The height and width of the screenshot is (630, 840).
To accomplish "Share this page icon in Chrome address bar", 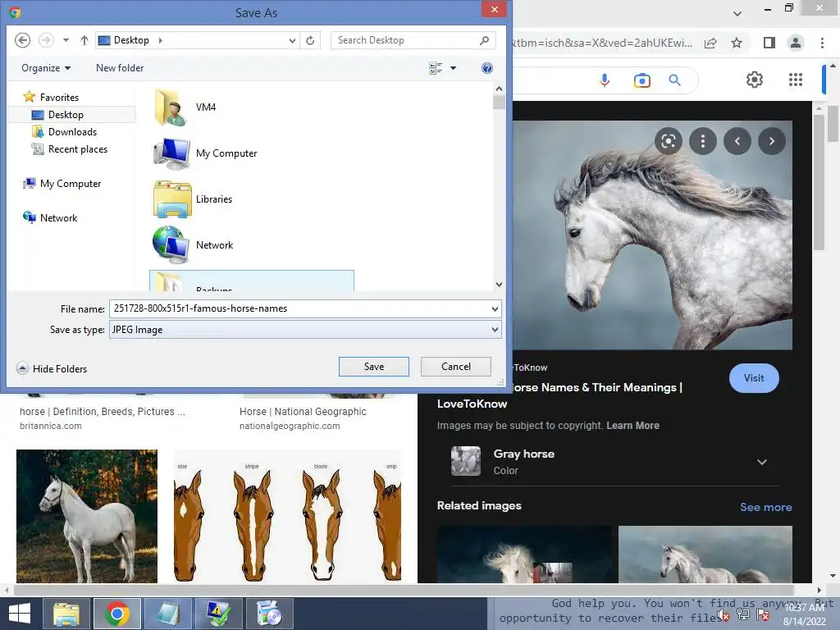I will pos(710,43).
